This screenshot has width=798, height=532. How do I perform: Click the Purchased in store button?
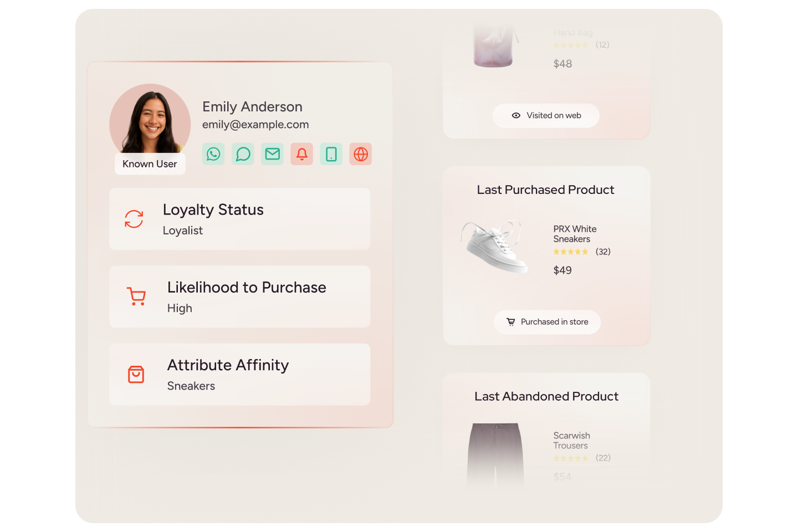click(547, 322)
